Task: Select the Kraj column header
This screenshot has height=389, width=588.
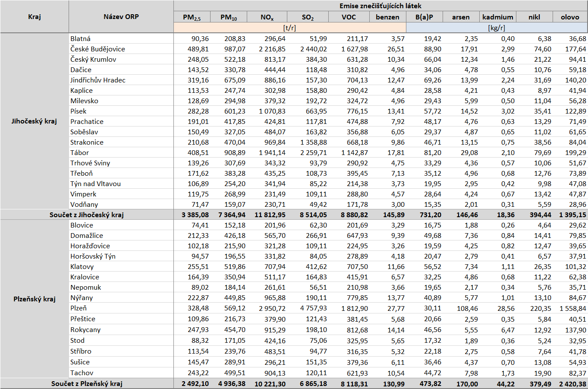Action: point(35,17)
